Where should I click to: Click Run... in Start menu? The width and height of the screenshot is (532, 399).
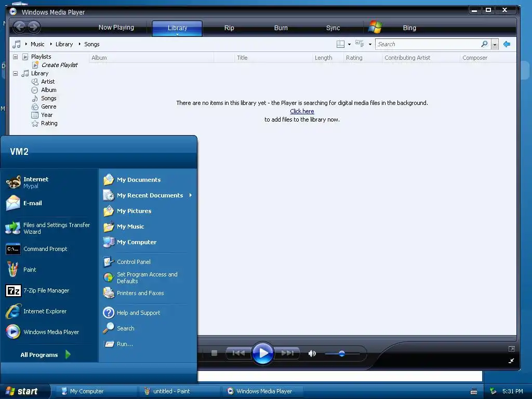[148, 344]
